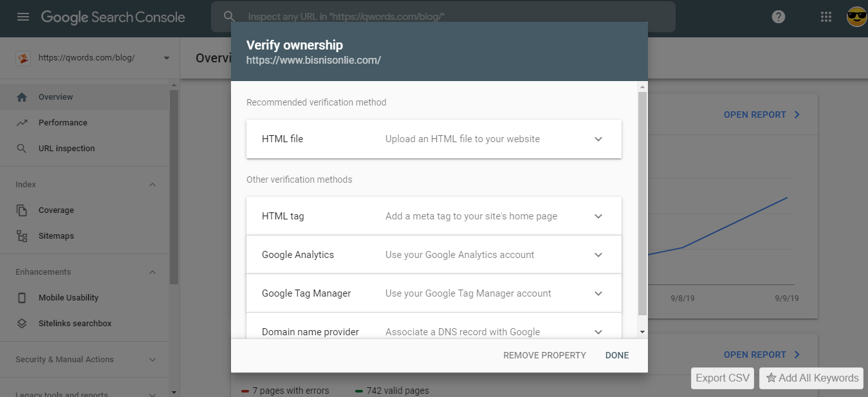Go to Performance in the sidebar
The height and width of the screenshot is (397, 868).
(62, 123)
